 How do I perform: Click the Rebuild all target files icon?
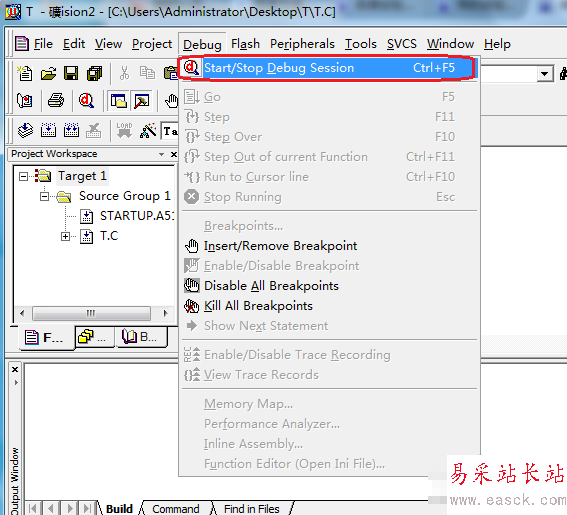[x=71, y=131]
